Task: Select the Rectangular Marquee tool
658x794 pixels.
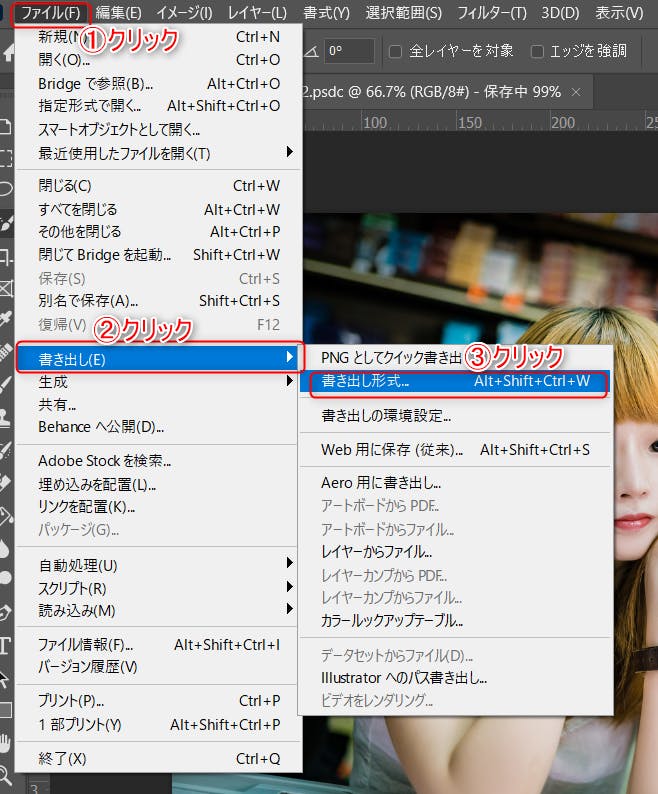Action: [x=5, y=158]
